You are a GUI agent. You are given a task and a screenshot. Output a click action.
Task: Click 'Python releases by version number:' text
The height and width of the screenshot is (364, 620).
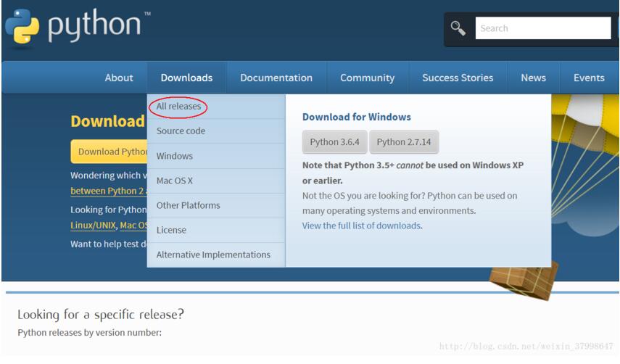[x=90, y=333]
